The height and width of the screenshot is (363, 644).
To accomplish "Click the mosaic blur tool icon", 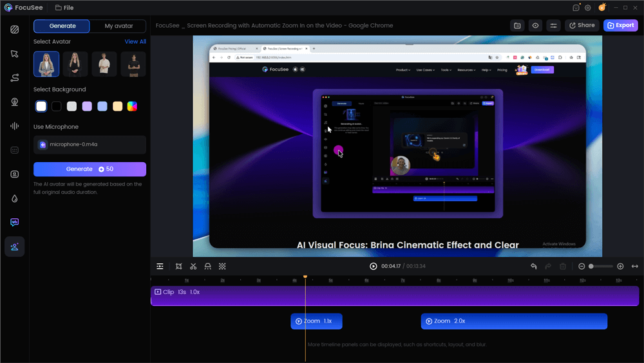I will click(x=222, y=266).
